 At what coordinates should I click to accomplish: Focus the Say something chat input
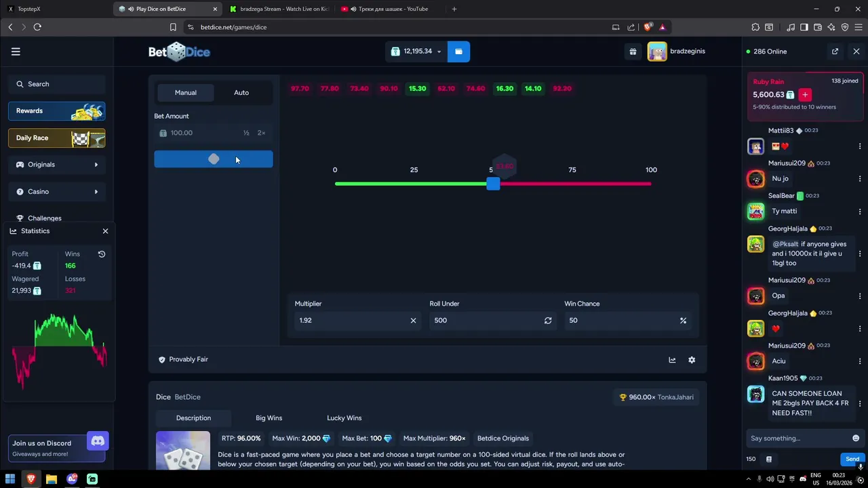pos(799,439)
